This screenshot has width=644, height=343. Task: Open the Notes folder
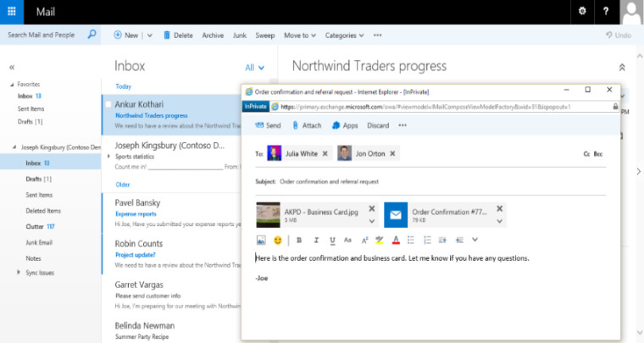(33, 258)
